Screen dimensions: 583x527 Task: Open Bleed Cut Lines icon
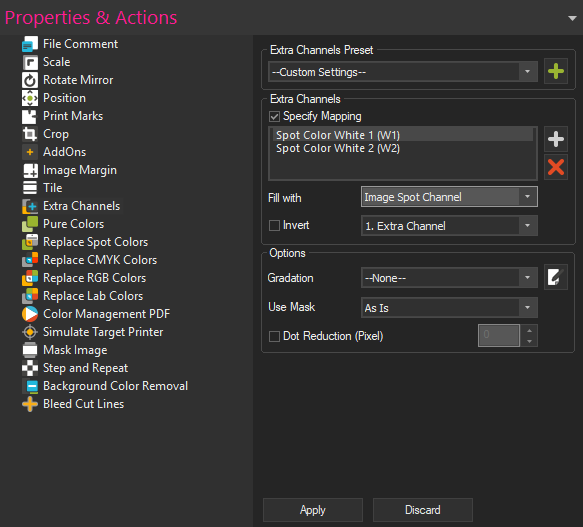pos(30,404)
